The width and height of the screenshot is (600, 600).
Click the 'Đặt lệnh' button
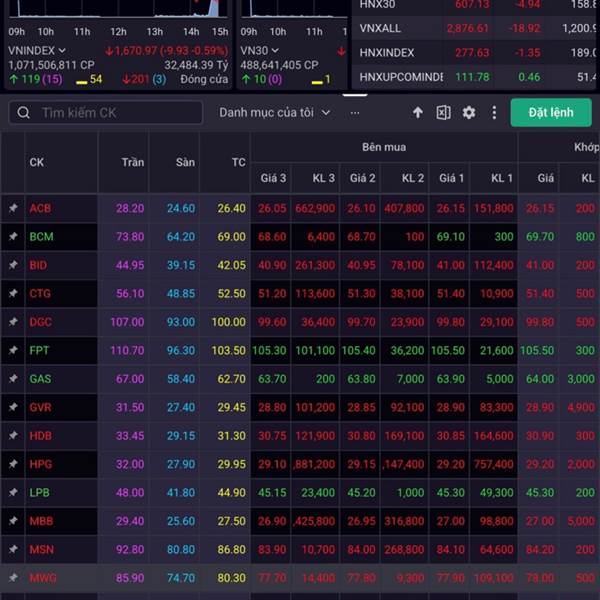551,112
